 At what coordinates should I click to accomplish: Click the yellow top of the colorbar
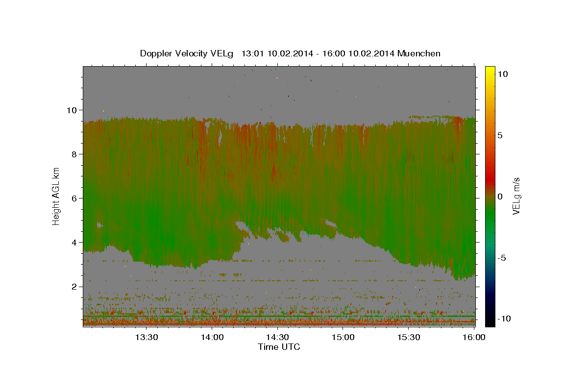pos(490,71)
